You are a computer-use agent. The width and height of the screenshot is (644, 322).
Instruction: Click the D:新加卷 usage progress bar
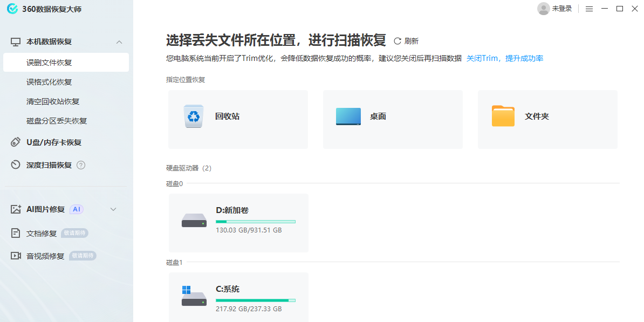(256, 222)
